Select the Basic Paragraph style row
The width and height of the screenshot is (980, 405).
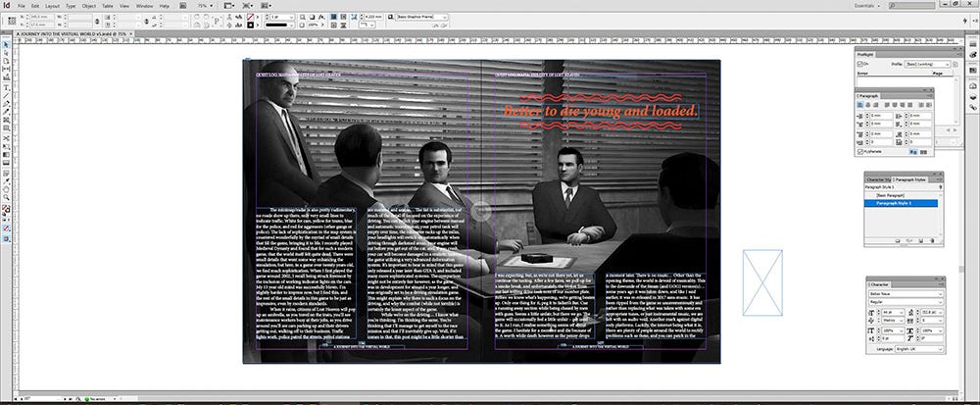[902, 195]
